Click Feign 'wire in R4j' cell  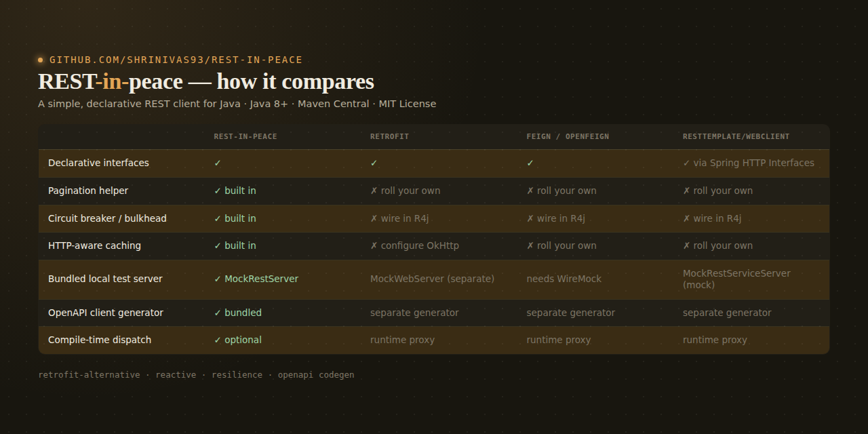pyautogui.click(x=556, y=218)
